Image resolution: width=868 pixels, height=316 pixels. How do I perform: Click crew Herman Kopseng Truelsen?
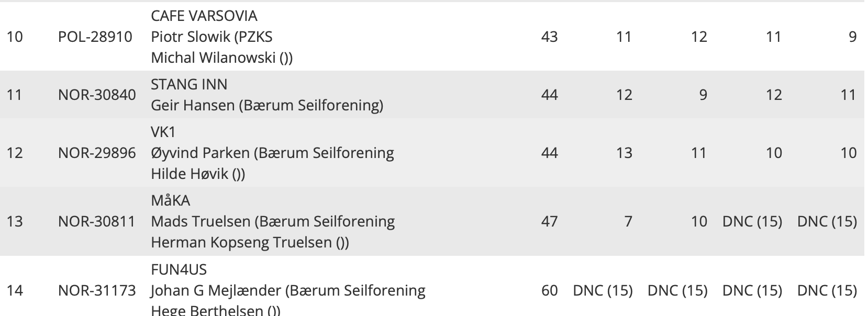click(x=241, y=242)
